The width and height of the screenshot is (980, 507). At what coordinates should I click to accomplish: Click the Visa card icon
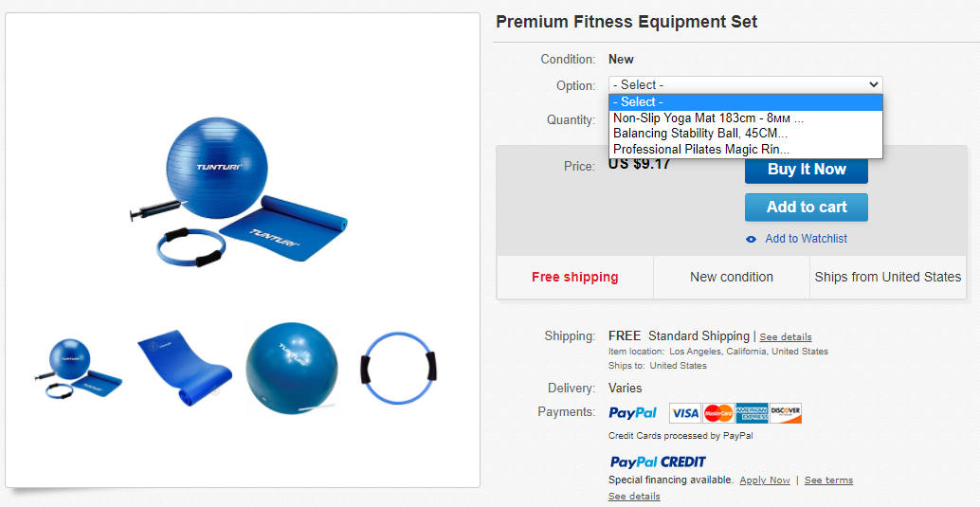[x=684, y=413]
